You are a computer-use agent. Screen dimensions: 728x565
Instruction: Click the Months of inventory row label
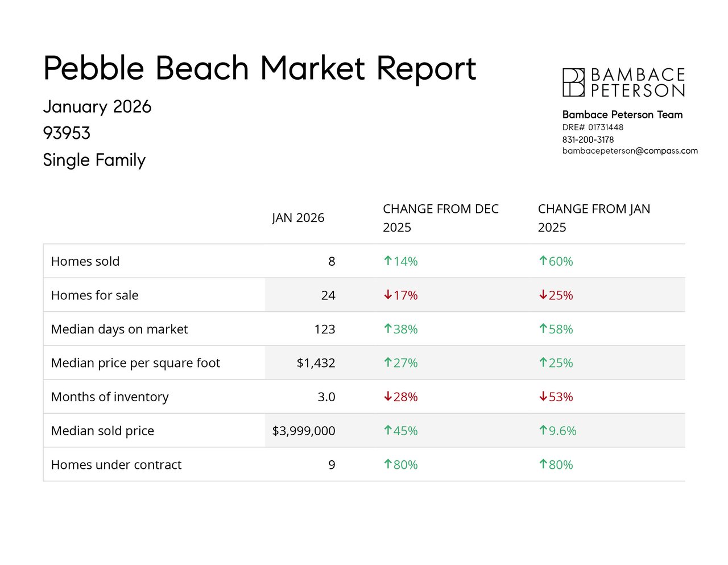(110, 397)
